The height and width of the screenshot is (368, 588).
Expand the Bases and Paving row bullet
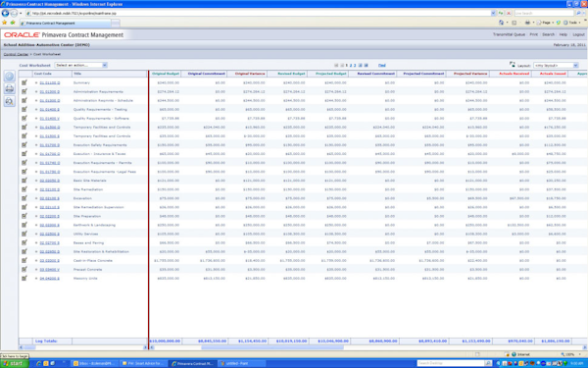[36, 243]
